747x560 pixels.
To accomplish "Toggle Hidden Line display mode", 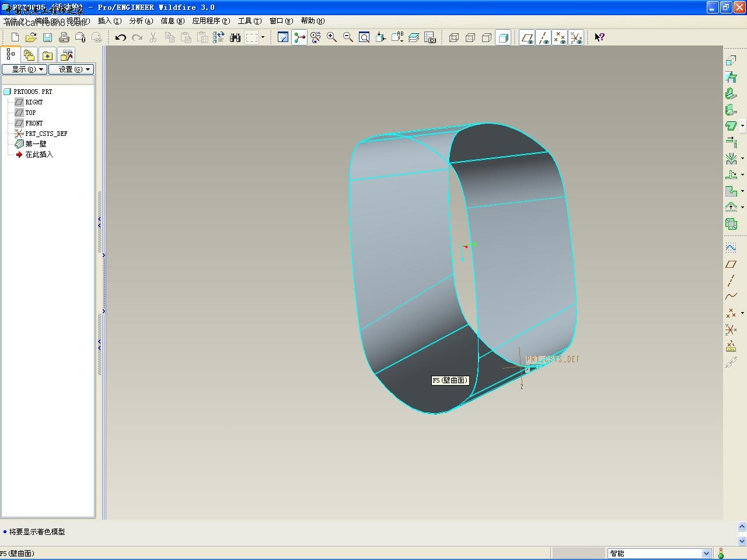I will (470, 37).
